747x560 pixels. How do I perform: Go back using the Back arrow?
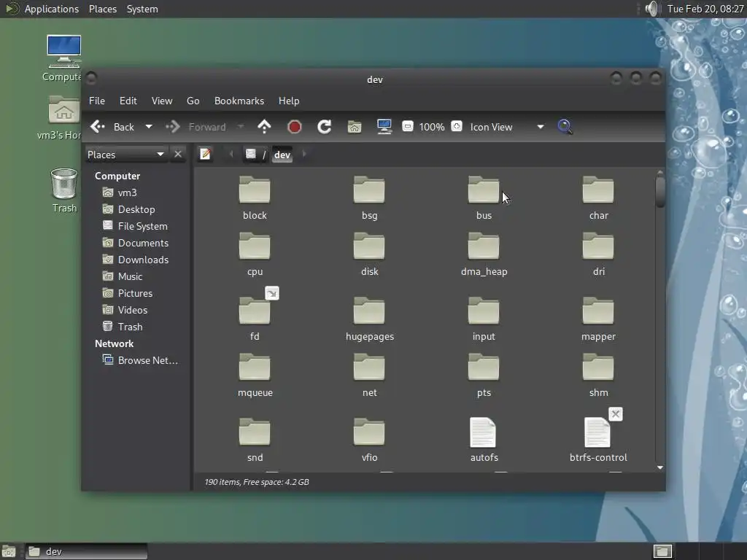[x=112, y=127]
